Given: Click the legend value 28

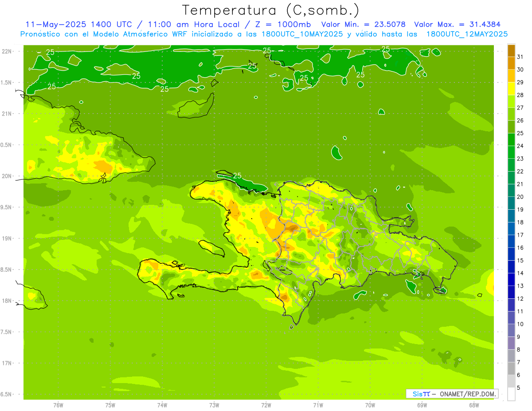Looking at the screenshot, I should click(520, 95).
